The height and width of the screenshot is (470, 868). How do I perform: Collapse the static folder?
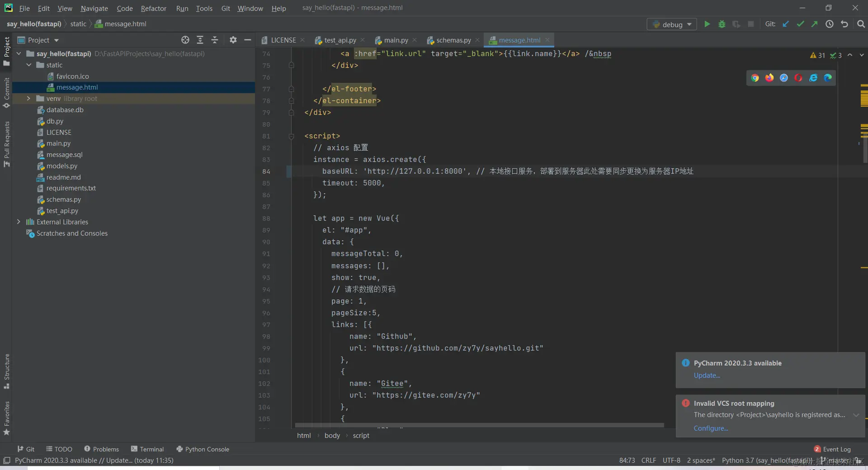[x=29, y=65]
